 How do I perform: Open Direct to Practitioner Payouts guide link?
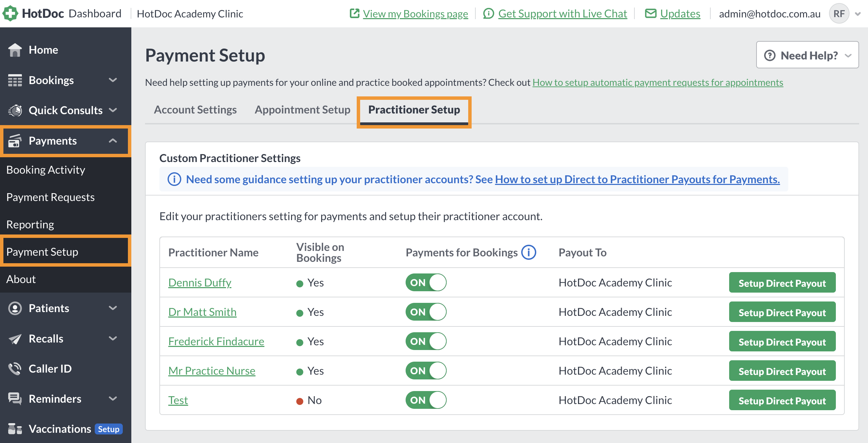[x=637, y=179]
